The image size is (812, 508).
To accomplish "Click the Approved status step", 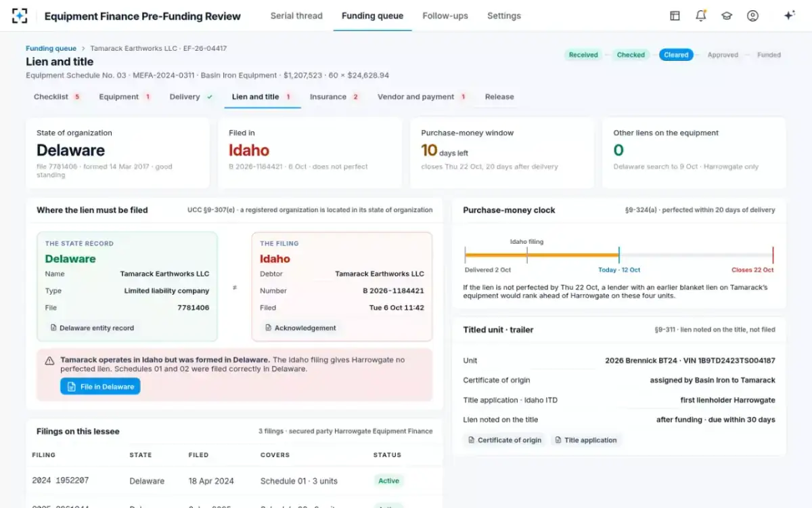I will tap(723, 55).
